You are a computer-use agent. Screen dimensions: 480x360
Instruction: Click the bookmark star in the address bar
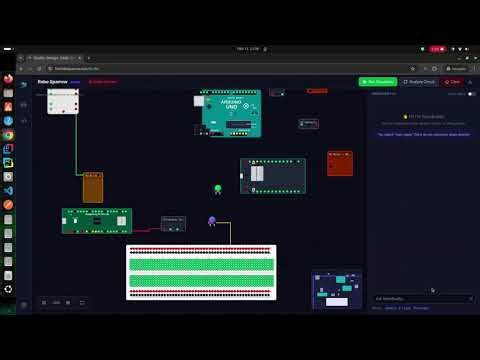[413, 69]
